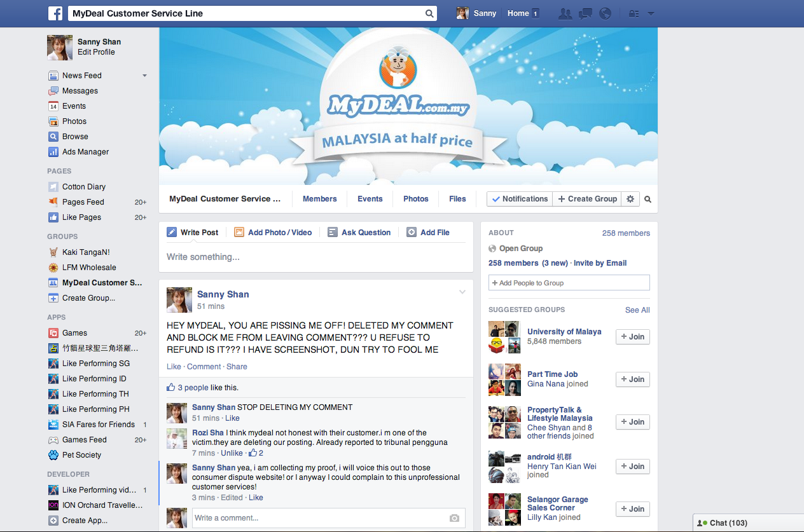Switch to the Files tab
This screenshot has height=532, width=804.
coord(457,199)
